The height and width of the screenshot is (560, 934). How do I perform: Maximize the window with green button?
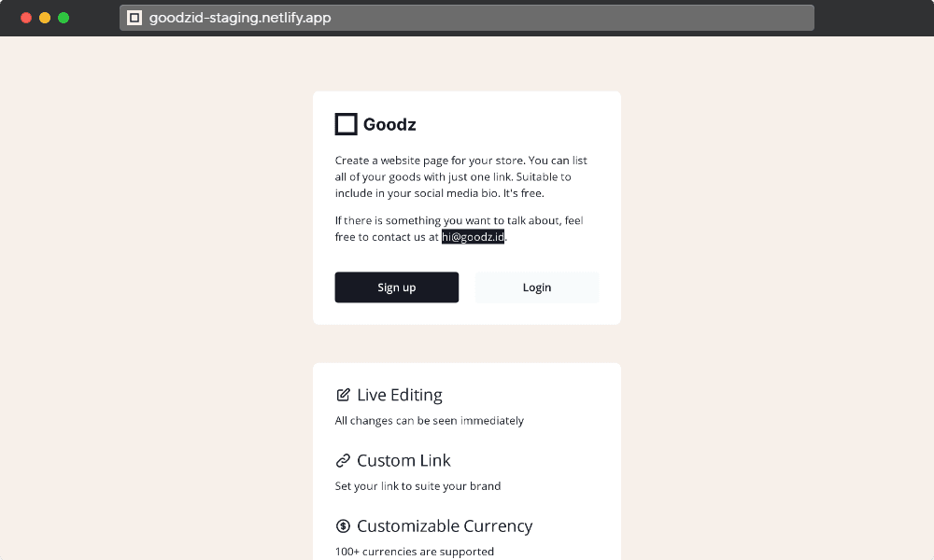tap(64, 18)
